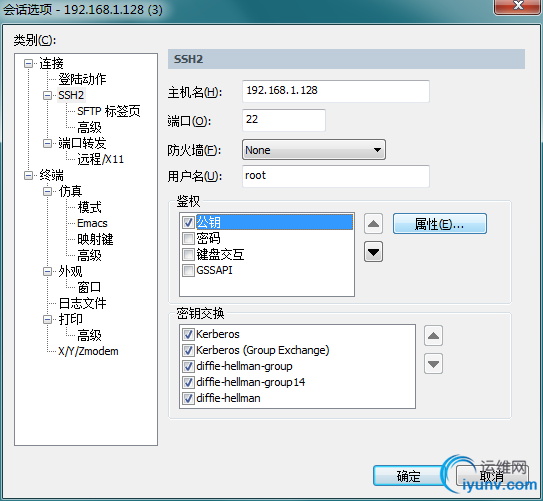This screenshot has width=543, height=501.
Task: Click the 端口 port field
Action: (x=284, y=120)
